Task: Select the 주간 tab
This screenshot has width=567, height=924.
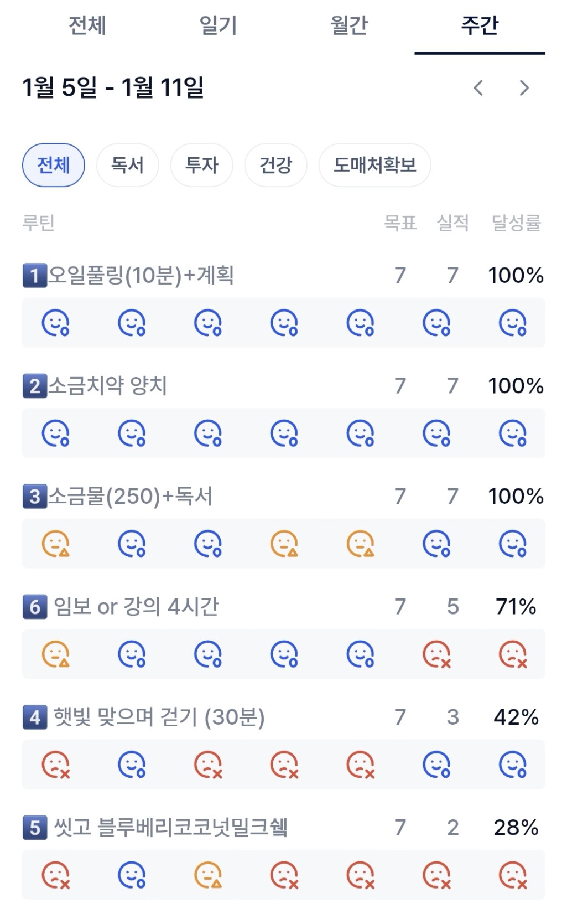Action: click(480, 25)
